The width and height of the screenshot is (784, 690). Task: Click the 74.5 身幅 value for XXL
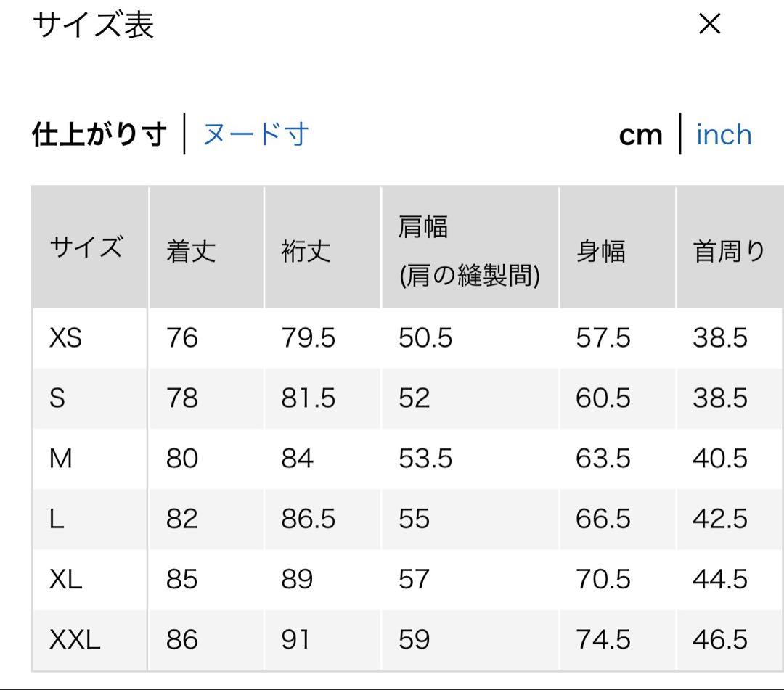603,639
